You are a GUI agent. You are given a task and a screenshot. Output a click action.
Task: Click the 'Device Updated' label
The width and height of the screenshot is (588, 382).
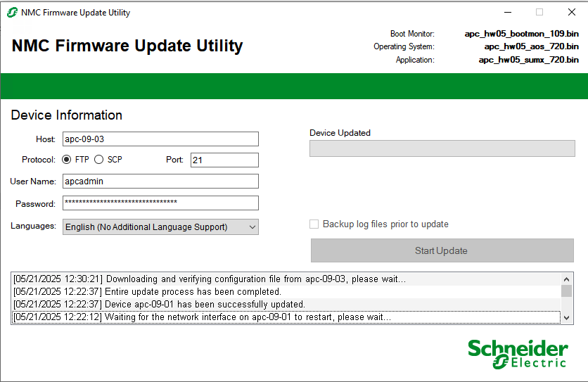(340, 133)
